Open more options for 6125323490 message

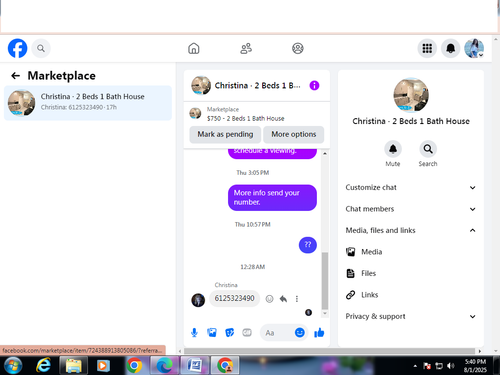297,299
